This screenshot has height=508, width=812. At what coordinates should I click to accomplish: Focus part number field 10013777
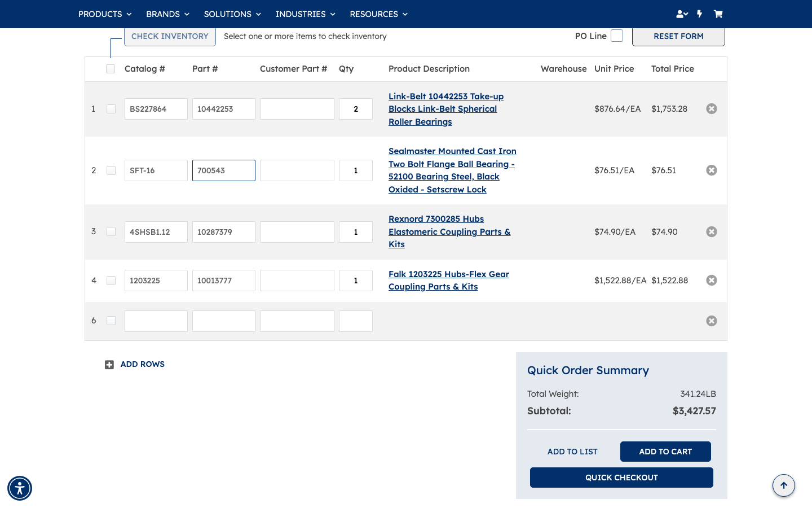click(224, 281)
